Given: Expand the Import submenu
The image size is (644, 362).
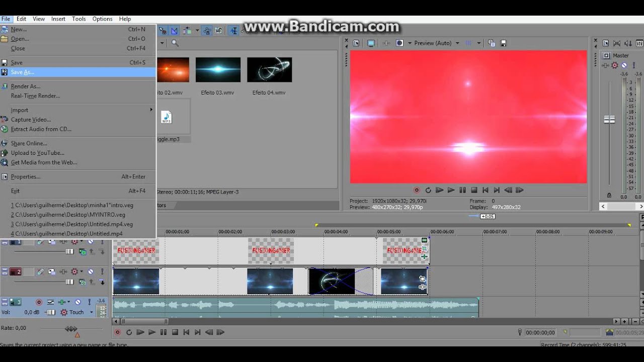Looking at the screenshot, I should point(78,110).
